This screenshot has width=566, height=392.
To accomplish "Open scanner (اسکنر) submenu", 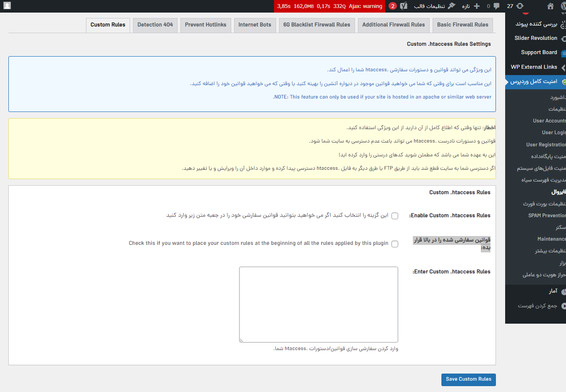I will pos(561,227).
